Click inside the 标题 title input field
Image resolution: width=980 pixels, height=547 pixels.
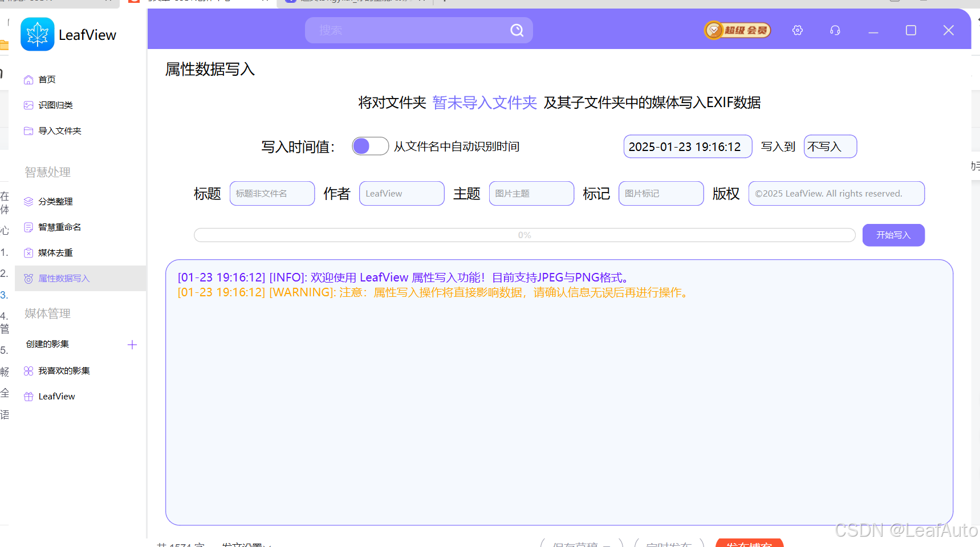[x=272, y=193]
